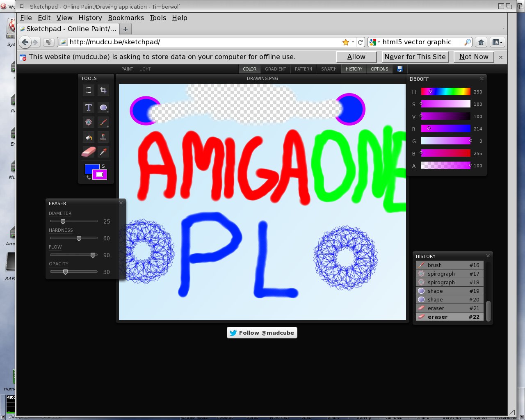
Task: Adjust the eraser Flow slider
Action: (74, 255)
